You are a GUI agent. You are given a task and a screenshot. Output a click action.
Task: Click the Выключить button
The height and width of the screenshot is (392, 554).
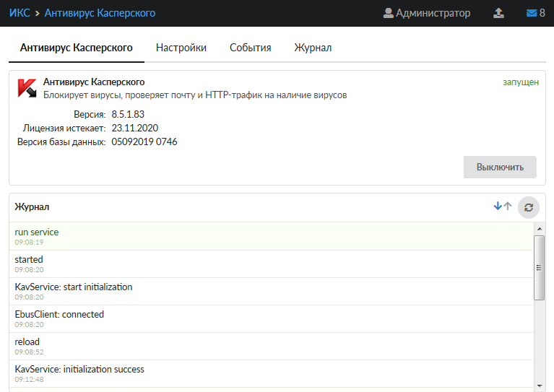[500, 167]
